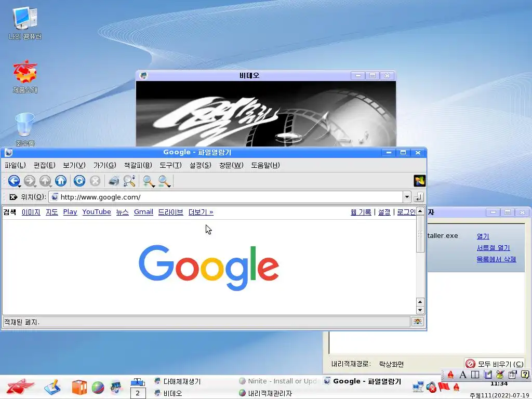
Task: Open the red star start menu
Action: [x=20, y=387]
